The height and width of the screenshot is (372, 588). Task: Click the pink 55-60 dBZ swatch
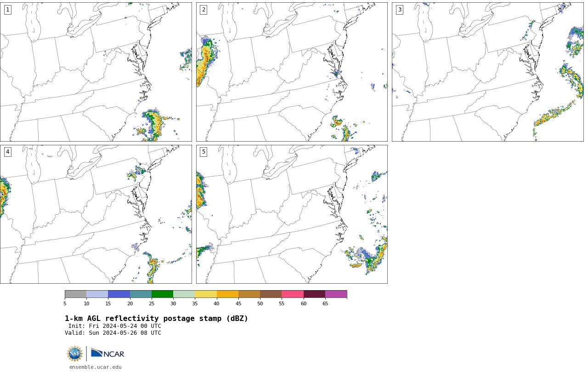[x=293, y=294]
